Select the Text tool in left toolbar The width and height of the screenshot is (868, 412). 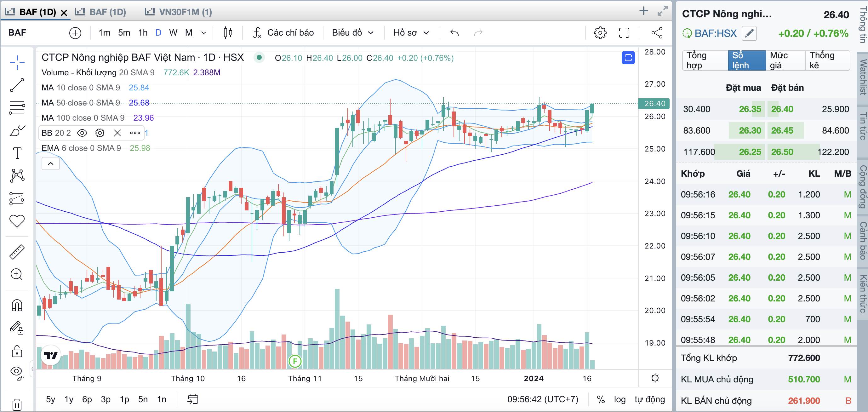point(17,153)
